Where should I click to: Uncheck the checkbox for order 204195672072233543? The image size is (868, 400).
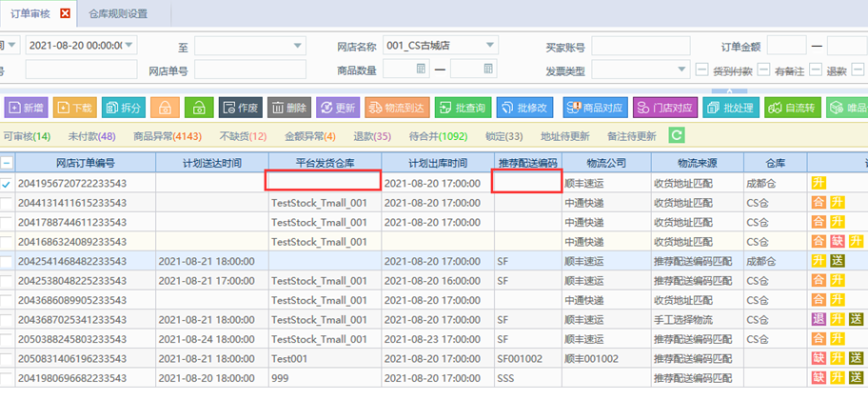click(x=7, y=184)
